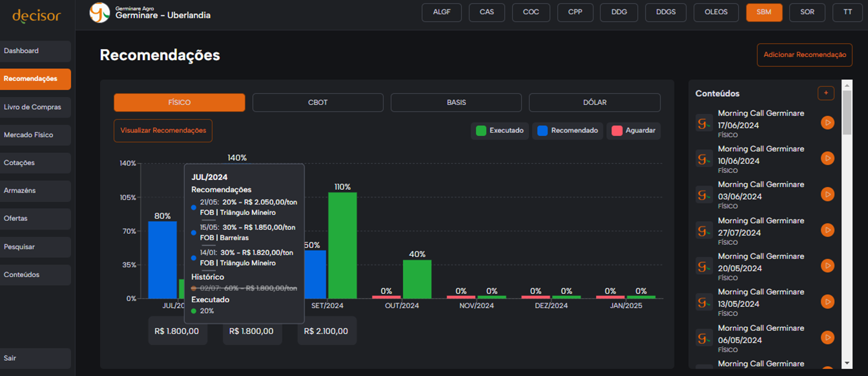The image size is (868, 376).
Task: Click OUT/2024 green 40% bar
Action: click(417, 279)
